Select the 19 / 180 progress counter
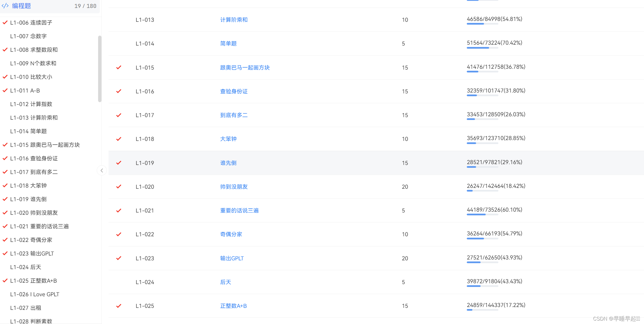Screen dimensions: 644x324 tap(85, 6)
